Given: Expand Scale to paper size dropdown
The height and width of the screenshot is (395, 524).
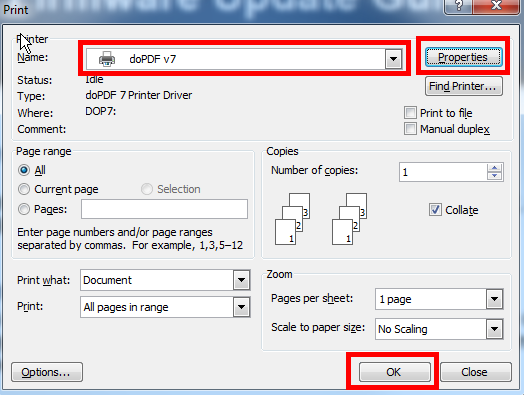Looking at the screenshot, I should point(494,329).
